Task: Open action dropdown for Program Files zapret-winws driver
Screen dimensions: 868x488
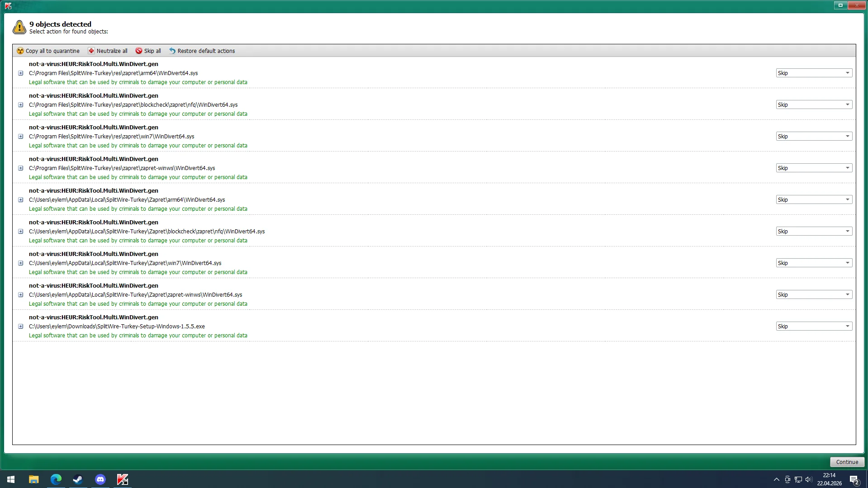Action: (x=814, y=168)
